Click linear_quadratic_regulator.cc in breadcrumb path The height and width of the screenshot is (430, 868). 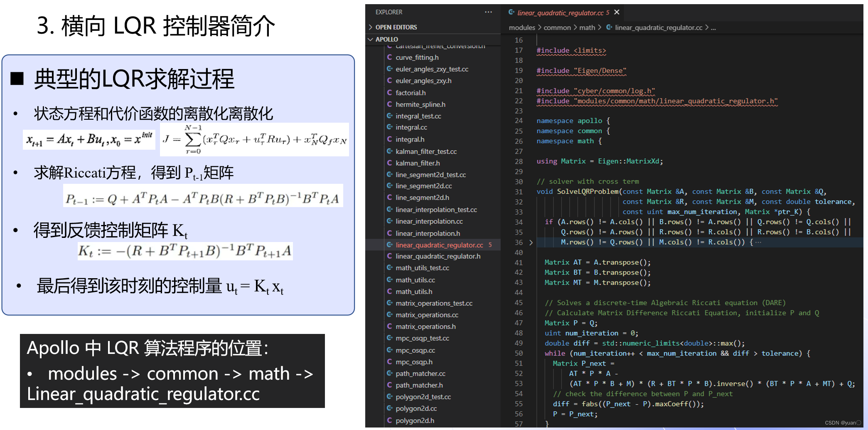pos(659,27)
